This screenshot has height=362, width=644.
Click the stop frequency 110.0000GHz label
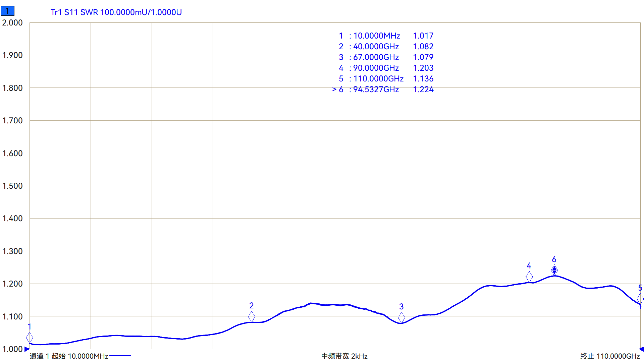[618, 356]
